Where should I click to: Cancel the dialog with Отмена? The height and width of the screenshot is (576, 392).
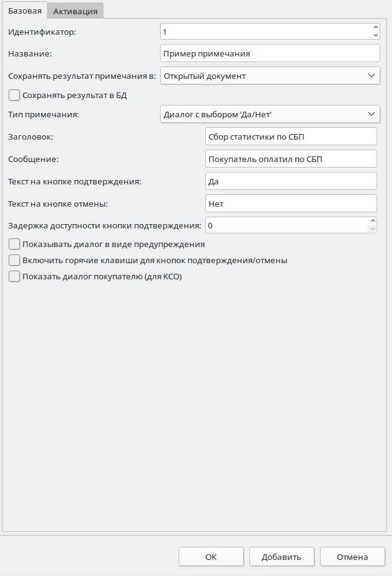pyautogui.click(x=352, y=557)
